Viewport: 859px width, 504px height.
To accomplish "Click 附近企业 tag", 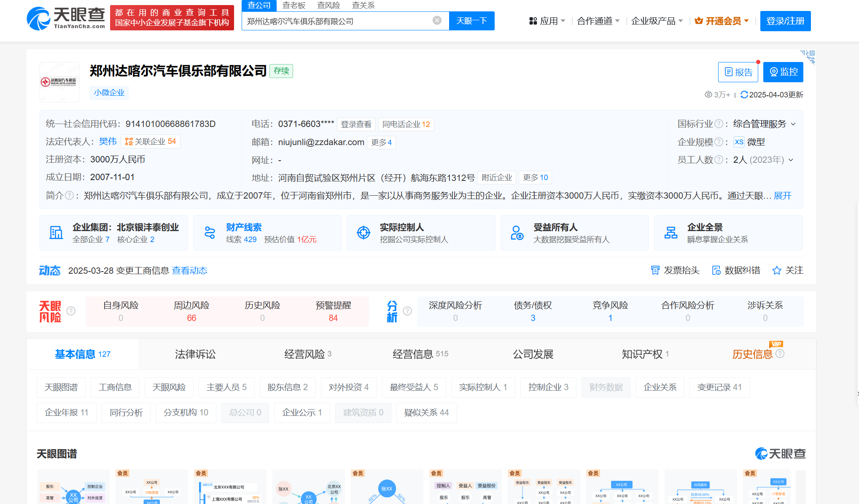I will pyautogui.click(x=497, y=178).
